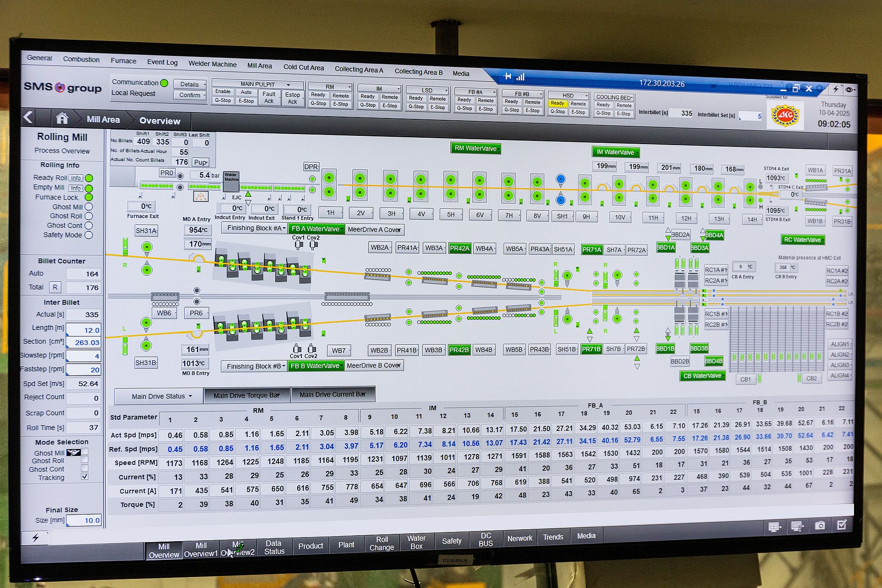Go back with the left arrow icon
882x588 pixels.
(28, 118)
